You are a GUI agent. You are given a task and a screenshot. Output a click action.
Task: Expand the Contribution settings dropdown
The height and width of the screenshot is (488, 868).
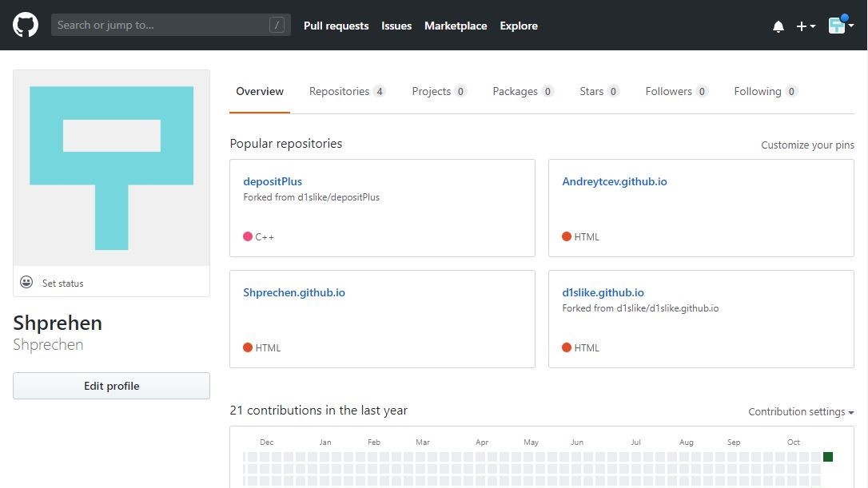(801, 412)
